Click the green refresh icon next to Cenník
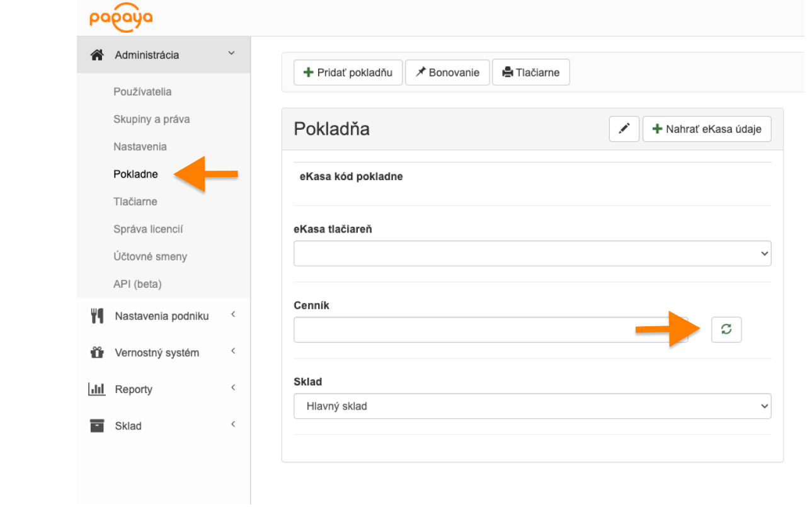The image size is (812, 507). click(726, 329)
